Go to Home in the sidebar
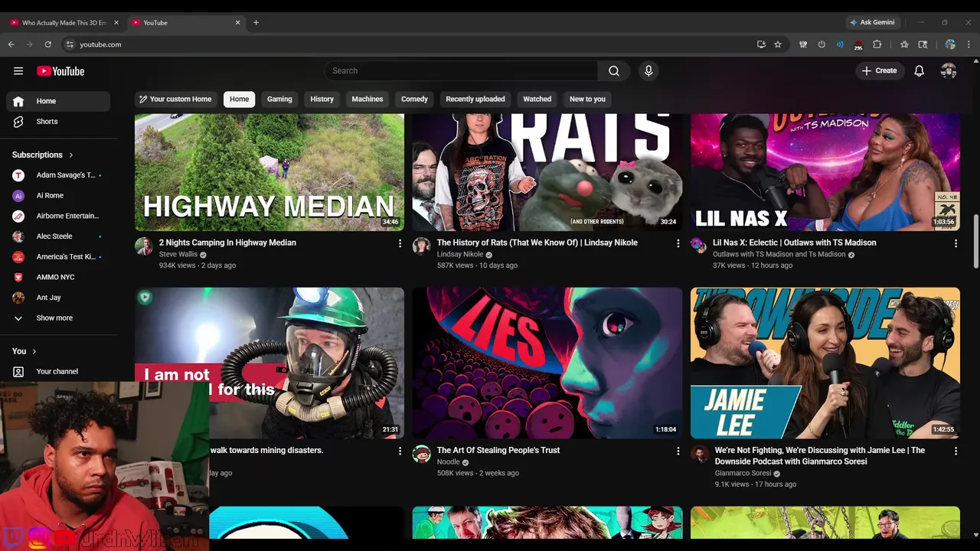The width and height of the screenshot is (980, 551). [58, 101]
